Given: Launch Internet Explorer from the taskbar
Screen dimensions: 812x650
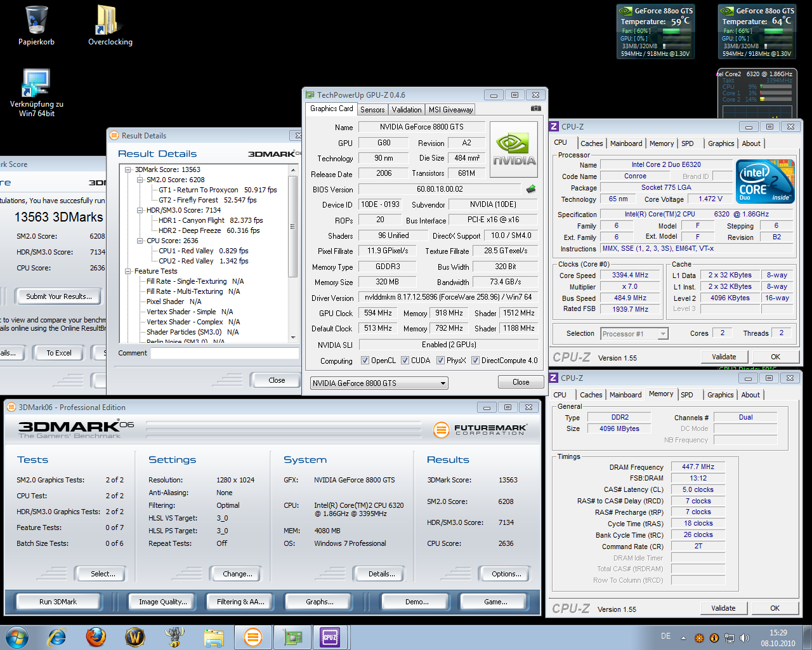Looking at the screenshot, I should tap(57, 637).
